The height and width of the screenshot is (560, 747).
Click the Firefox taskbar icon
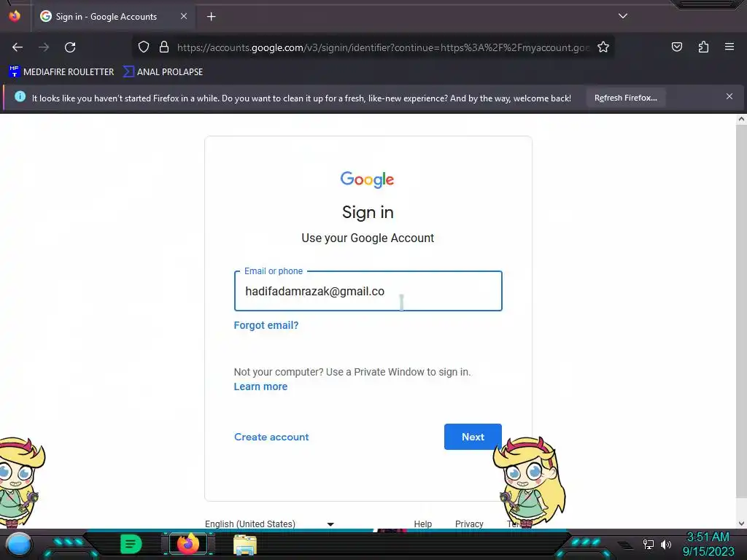click(187, 544)
